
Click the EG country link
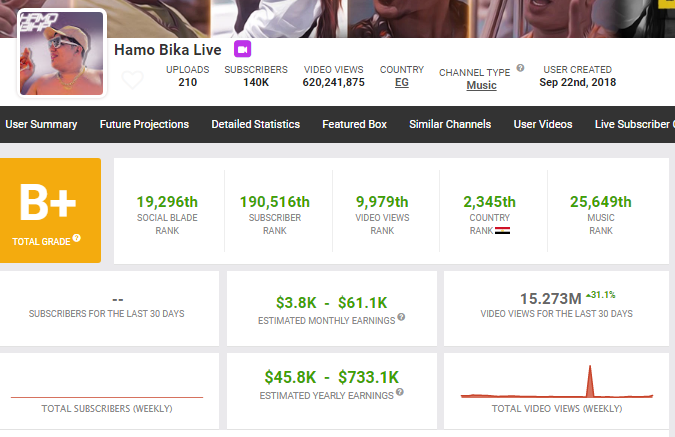[401, 83]
